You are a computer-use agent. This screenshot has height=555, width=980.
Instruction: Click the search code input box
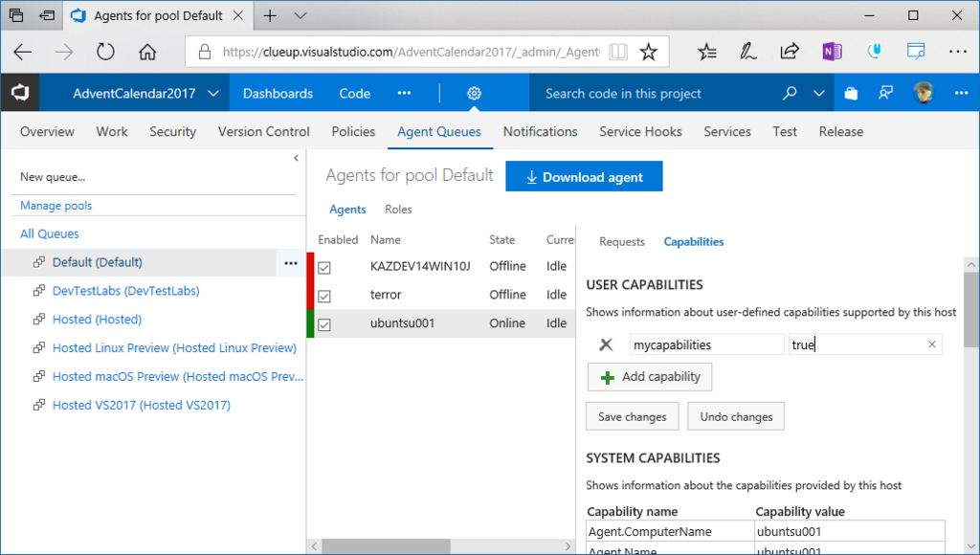(x=653, y=93)
